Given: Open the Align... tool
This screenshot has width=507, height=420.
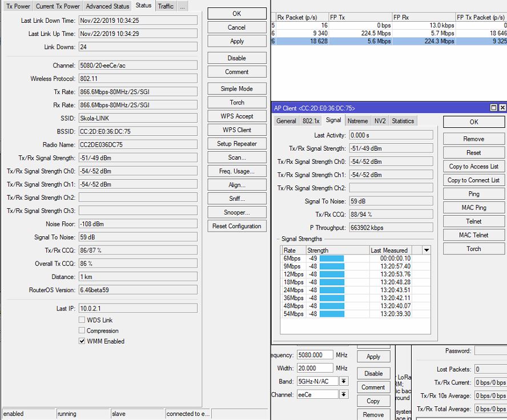Looking at the screenshot, I should click(x=237, y=185).
